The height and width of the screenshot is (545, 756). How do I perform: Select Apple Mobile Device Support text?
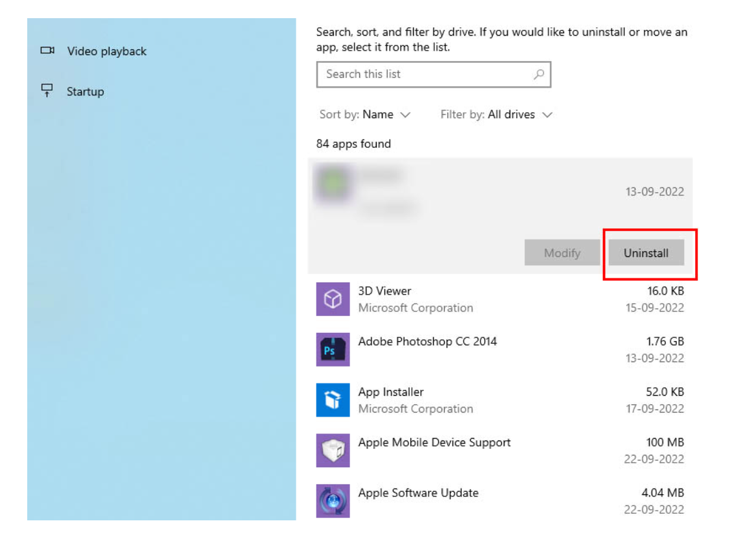(x=434, y=442)
